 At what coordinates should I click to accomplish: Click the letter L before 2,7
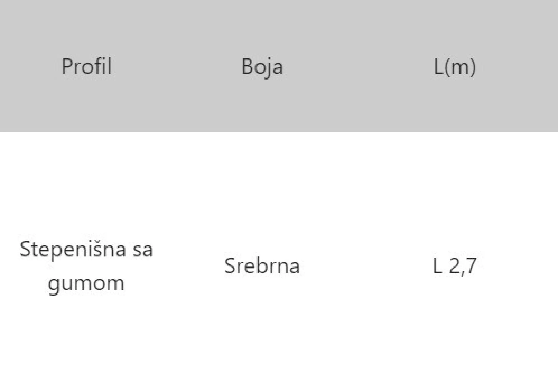[437, 266]
